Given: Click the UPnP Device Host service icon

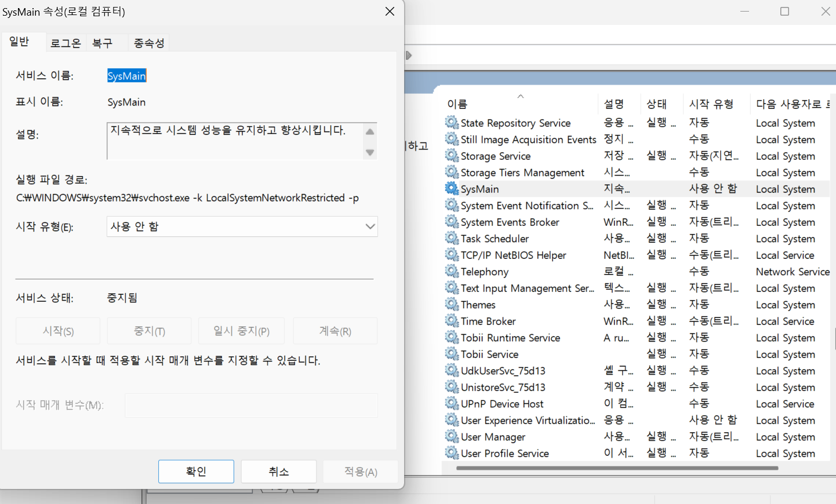Looking at the screenshot, I should click(x=452, y=403).
